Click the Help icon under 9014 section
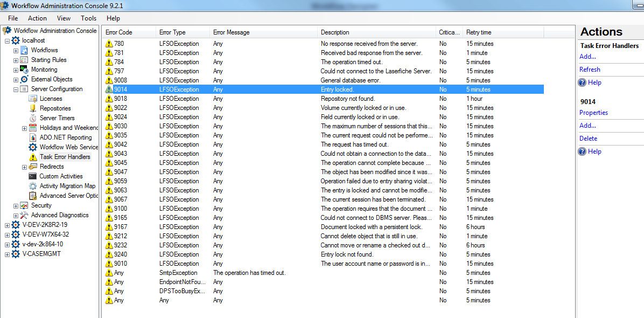 [x=582, y=151]
